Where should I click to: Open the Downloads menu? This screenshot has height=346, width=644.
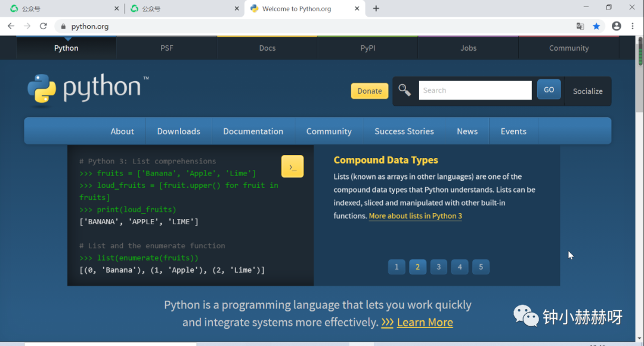tap(179, 131)
